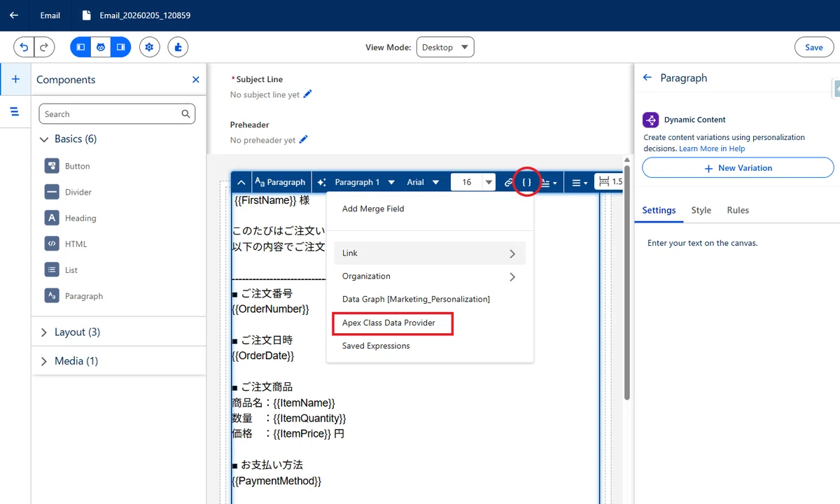Screen dimensions: 840x504
Task: Edit the subject line pencil
Action: (307, 94)
